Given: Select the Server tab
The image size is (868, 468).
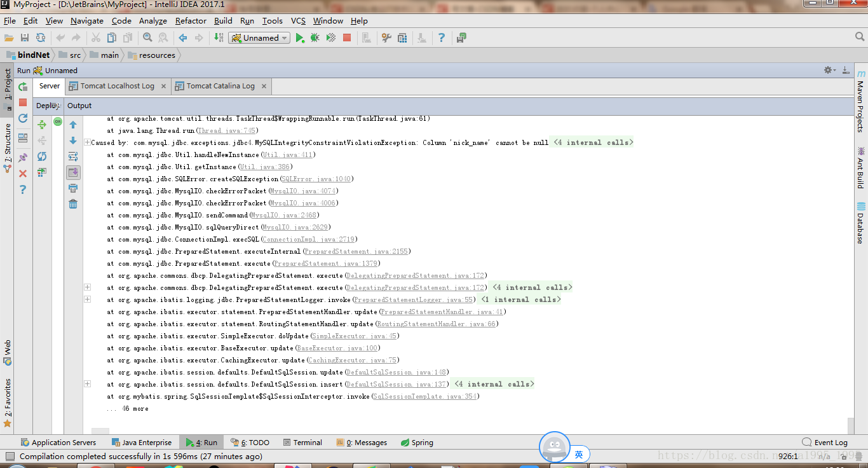Looking at the screenshot, I should (x=50, y=86).
